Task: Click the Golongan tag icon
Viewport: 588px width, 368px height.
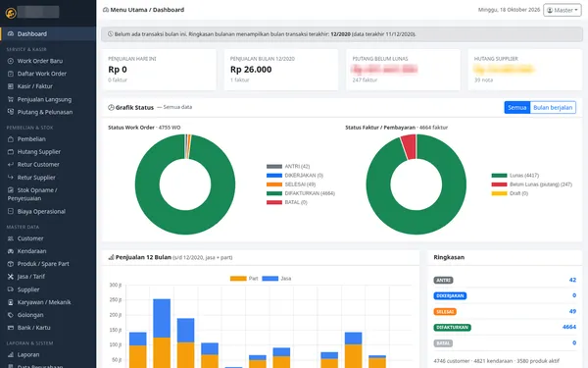Action: click(11, 315)
